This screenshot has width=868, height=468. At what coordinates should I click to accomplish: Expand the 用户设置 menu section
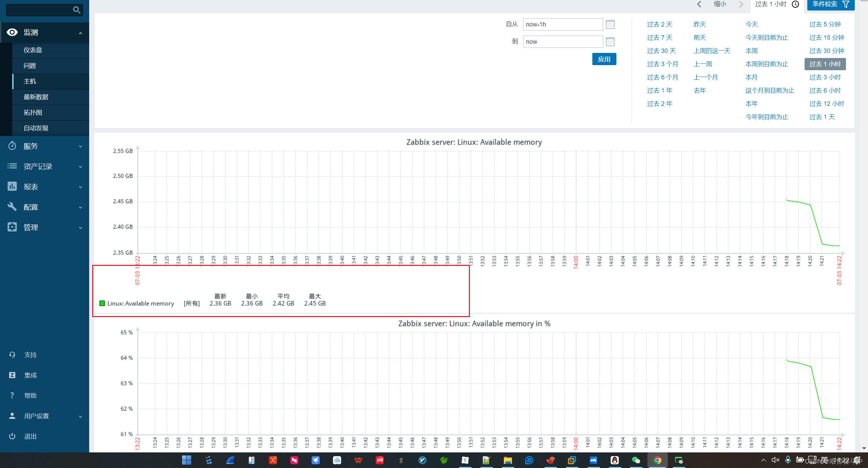click(x=80, y=416)
